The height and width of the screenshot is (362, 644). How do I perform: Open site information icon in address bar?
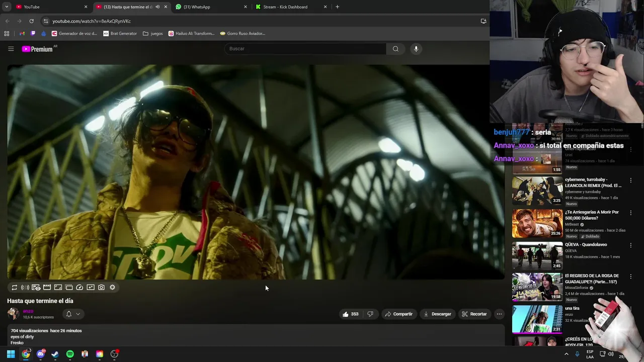[46, 21]
